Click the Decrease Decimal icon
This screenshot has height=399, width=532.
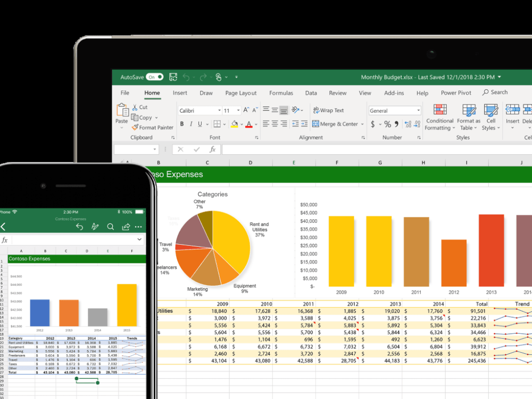click(417, 124)
